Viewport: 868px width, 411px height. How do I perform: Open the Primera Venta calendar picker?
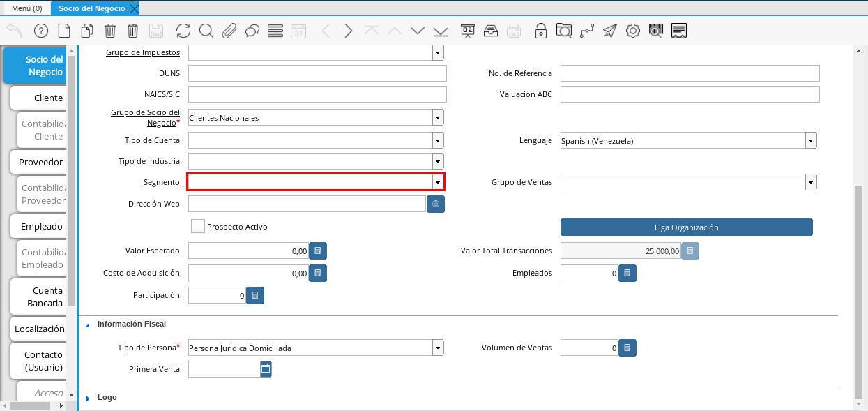266,369
